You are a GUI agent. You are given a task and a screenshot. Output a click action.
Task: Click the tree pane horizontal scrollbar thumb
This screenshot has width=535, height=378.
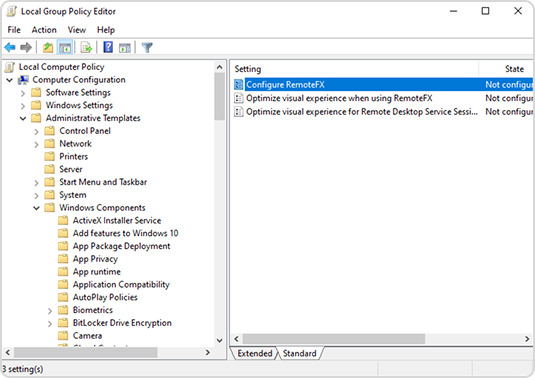tap(85, 352)
